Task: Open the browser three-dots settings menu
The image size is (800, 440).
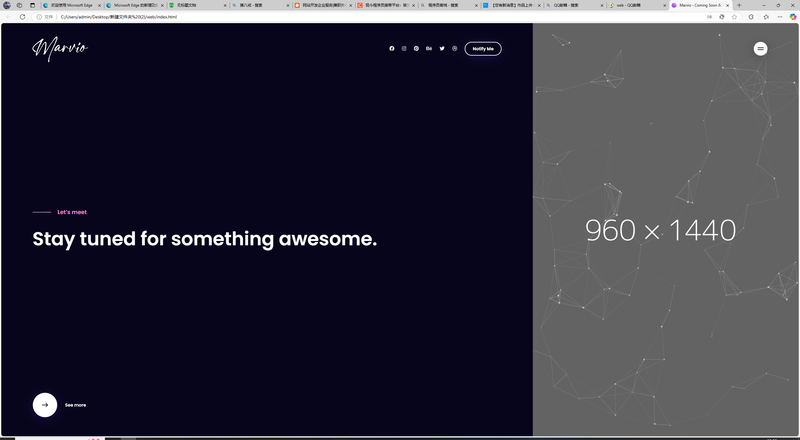Action: (780, 17)
